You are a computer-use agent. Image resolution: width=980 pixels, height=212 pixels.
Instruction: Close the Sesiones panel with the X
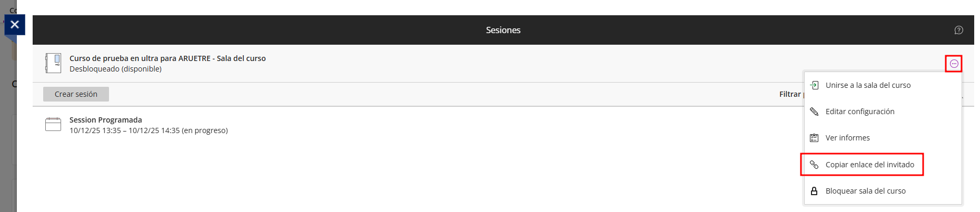pyautogui.click(x=15, y=24)
